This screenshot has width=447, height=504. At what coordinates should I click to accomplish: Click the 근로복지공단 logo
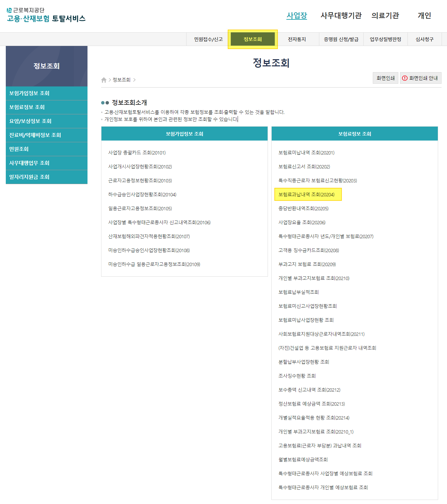[46, 15]
